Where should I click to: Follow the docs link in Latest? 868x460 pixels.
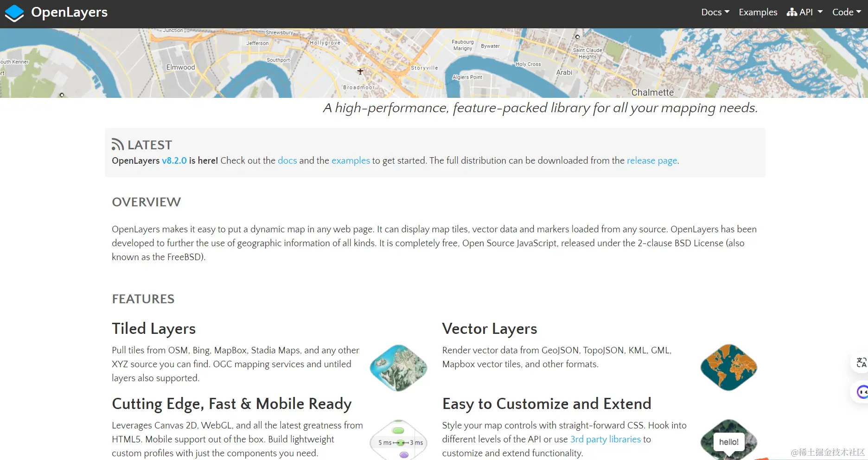(x=287, y=160)
